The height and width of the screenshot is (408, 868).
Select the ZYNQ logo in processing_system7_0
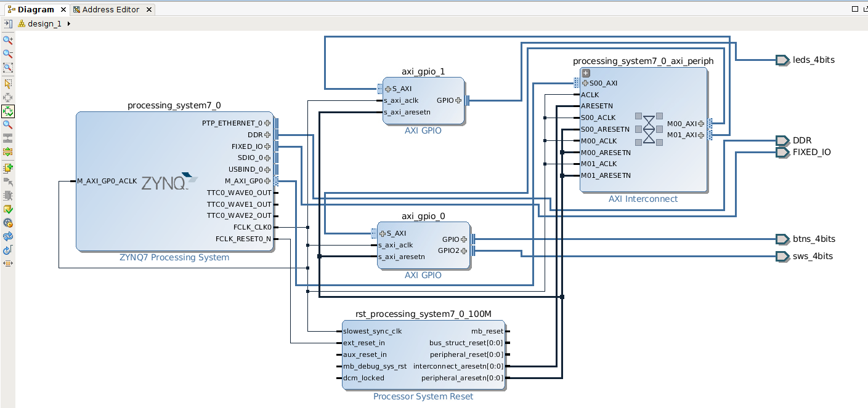pyautogui.click(x=169, y=182)
